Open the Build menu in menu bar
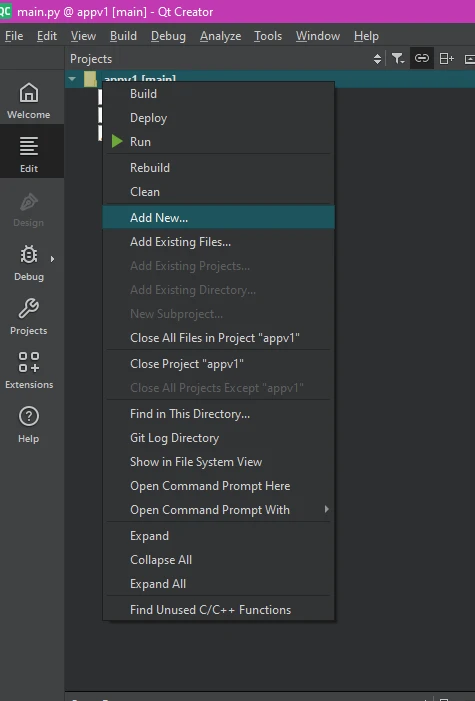This screenshot has height=701, width=475. tap(123, 36)
